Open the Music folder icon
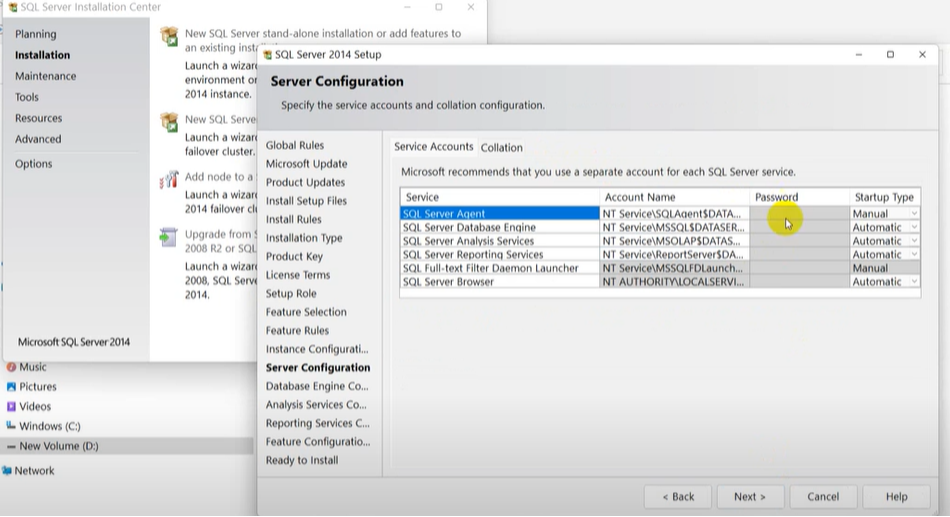Viewport: 950px width, 517px height. [x=11, y=367]
